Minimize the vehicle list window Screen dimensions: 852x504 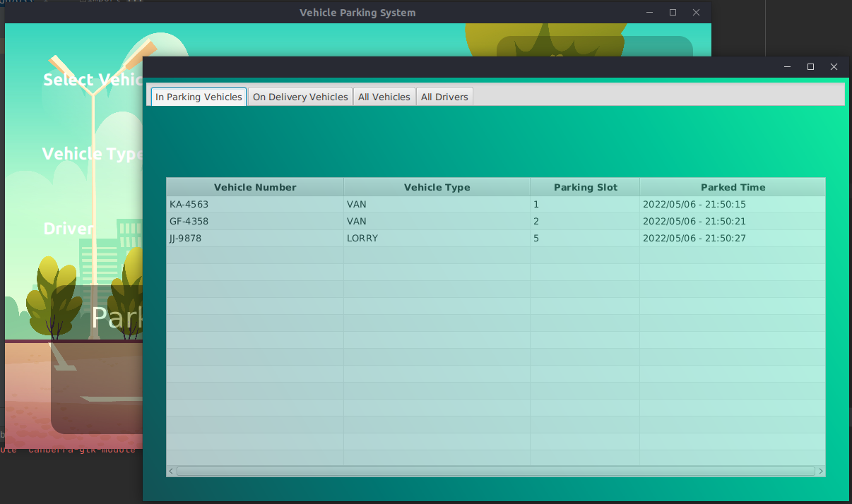coord(787,66)
